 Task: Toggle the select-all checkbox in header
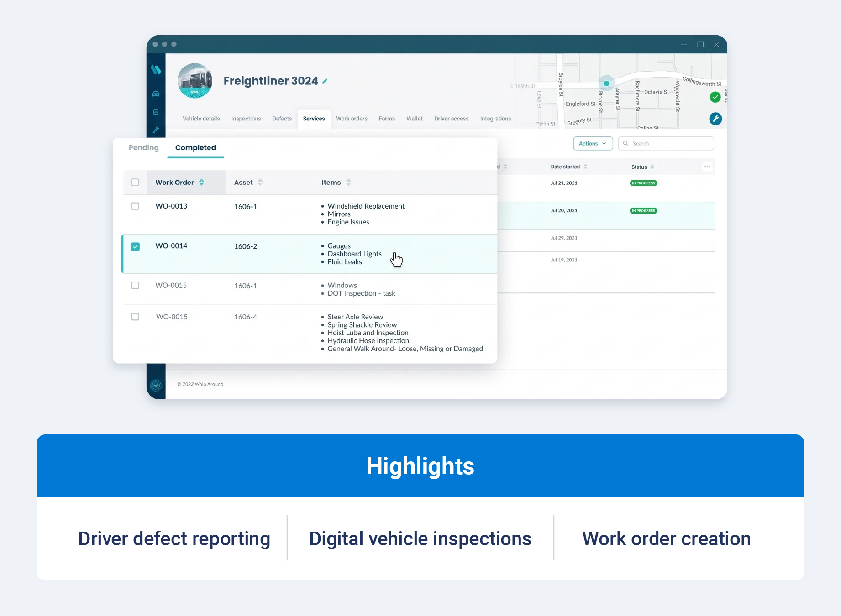point(135,182)
